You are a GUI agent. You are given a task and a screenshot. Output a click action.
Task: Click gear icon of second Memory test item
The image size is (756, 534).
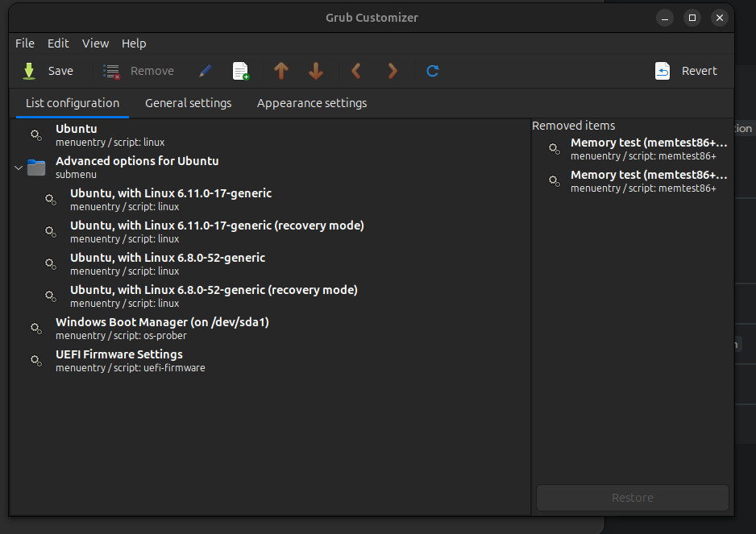[555, 181]
